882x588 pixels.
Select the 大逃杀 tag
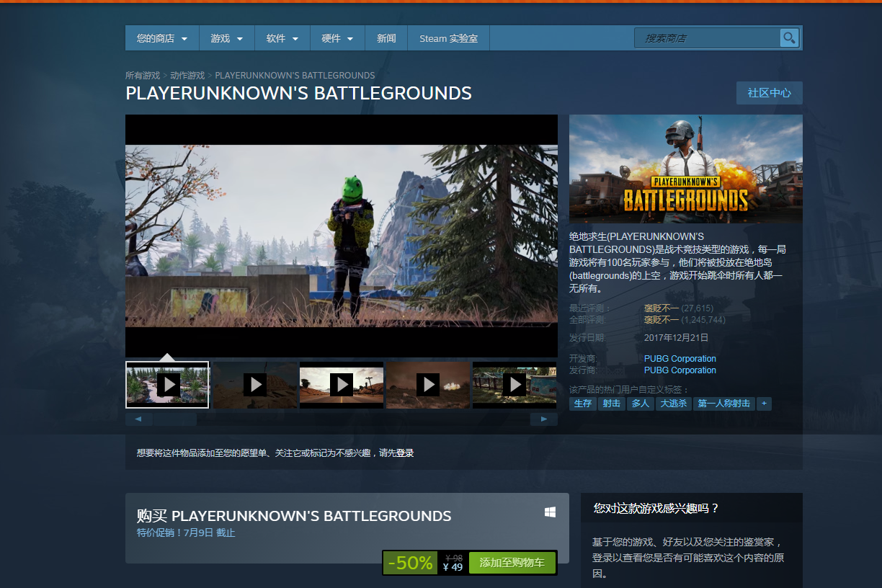(x=674, y=404)
